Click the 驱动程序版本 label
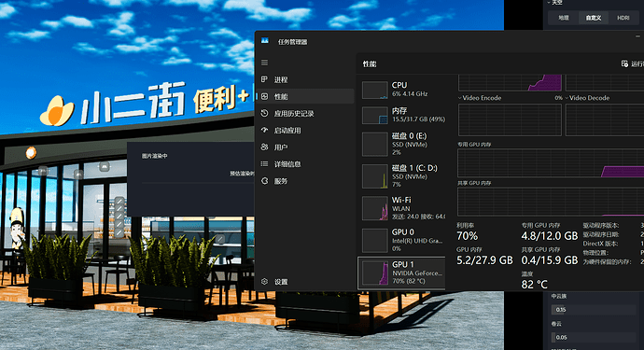 pyautogui.click(x=601, y=226)
